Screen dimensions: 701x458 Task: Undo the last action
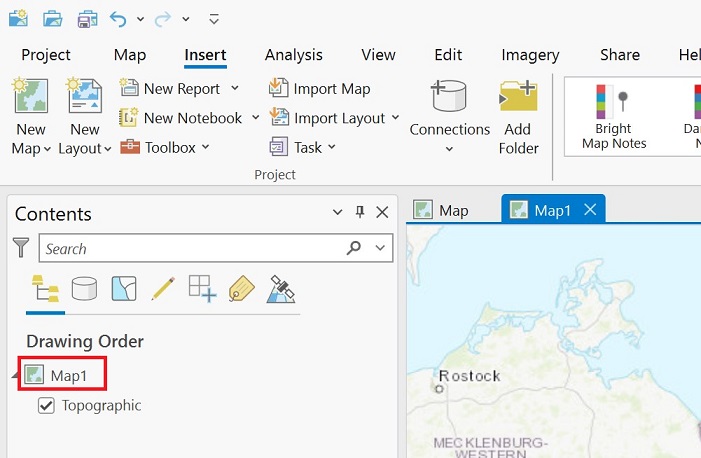[118, 19]
